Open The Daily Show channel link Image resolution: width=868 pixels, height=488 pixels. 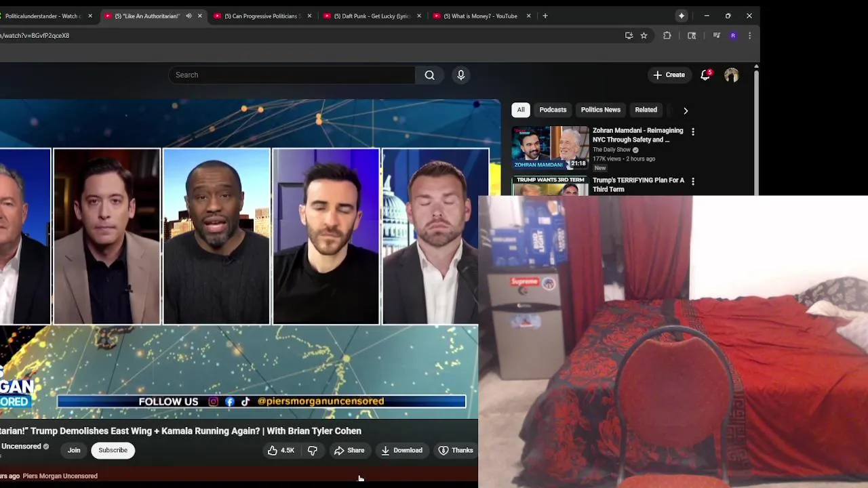click(612, 150)
